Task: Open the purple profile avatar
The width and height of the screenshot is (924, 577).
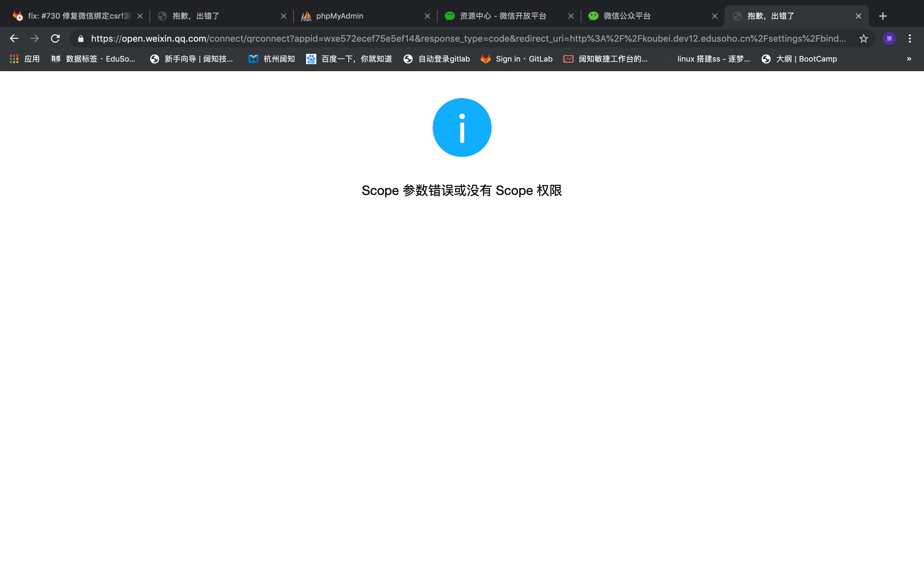Action: pos(889,38)
